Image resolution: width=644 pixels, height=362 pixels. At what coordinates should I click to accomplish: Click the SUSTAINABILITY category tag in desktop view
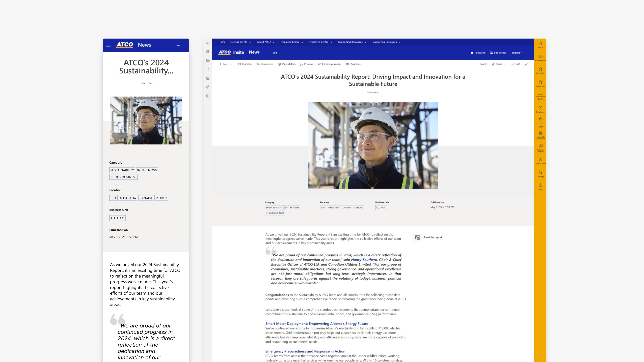[x=274, y=208]
